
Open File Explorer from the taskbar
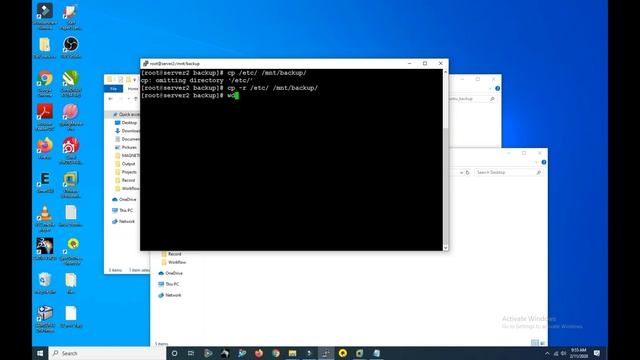tap(292, 353)
